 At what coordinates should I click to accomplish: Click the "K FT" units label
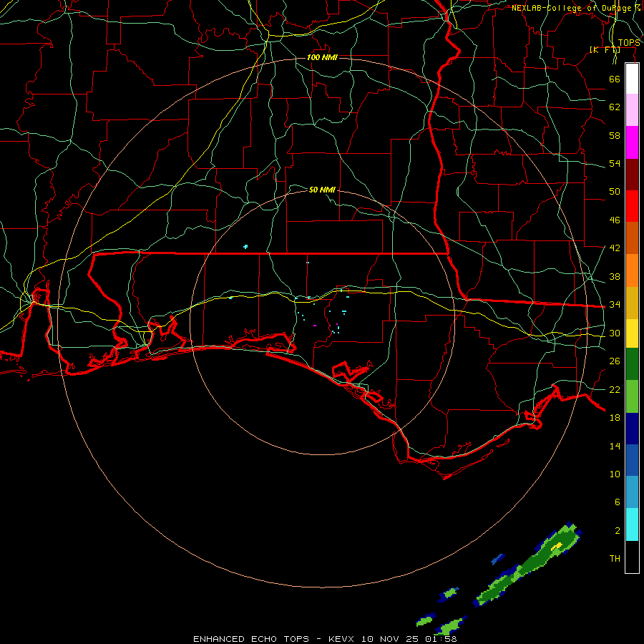pos(605,49)
